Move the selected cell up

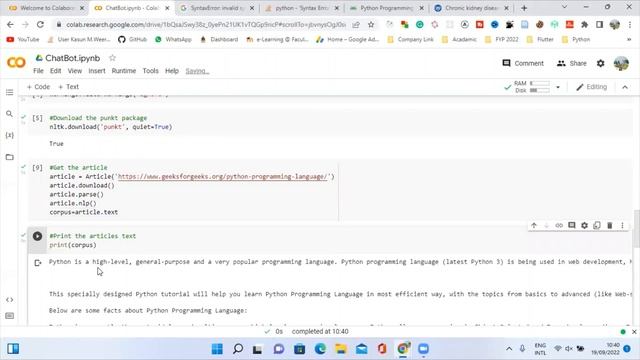[534, 225]
